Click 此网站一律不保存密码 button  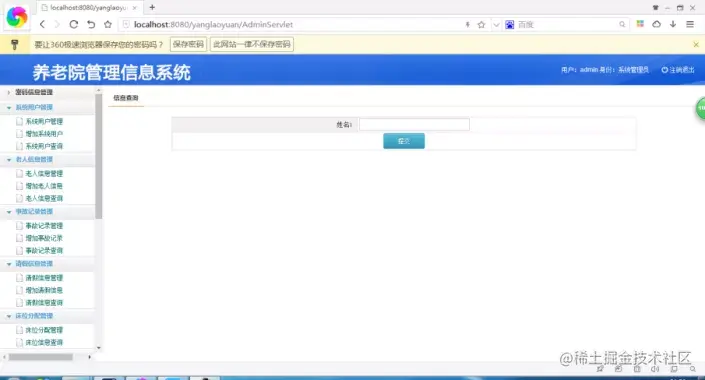click(252, 44)
